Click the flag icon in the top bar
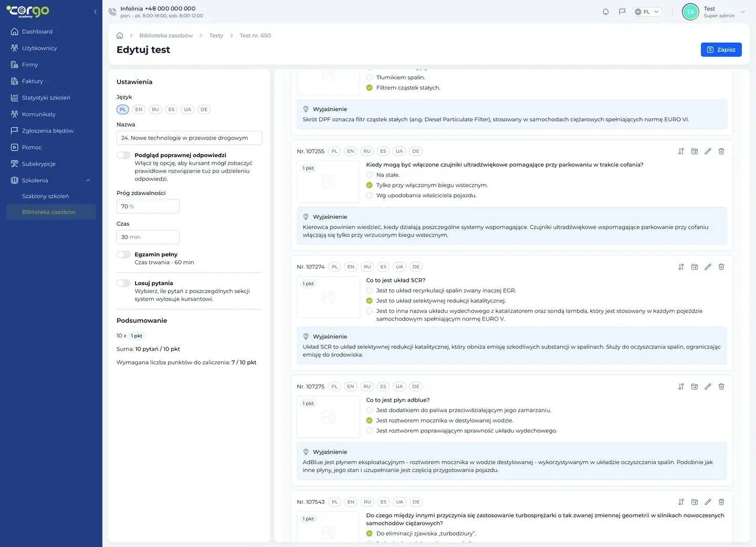Viewport: 756px width, 547px height. coord(622,12)
